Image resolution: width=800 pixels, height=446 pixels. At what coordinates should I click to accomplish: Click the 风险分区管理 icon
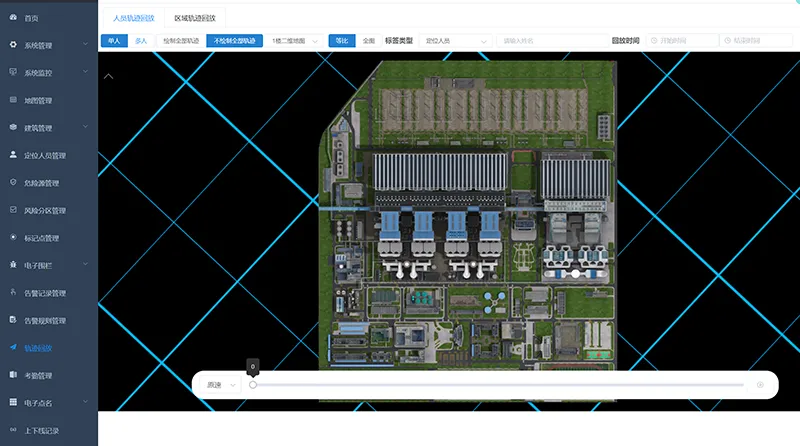click(x=13, y=210)
